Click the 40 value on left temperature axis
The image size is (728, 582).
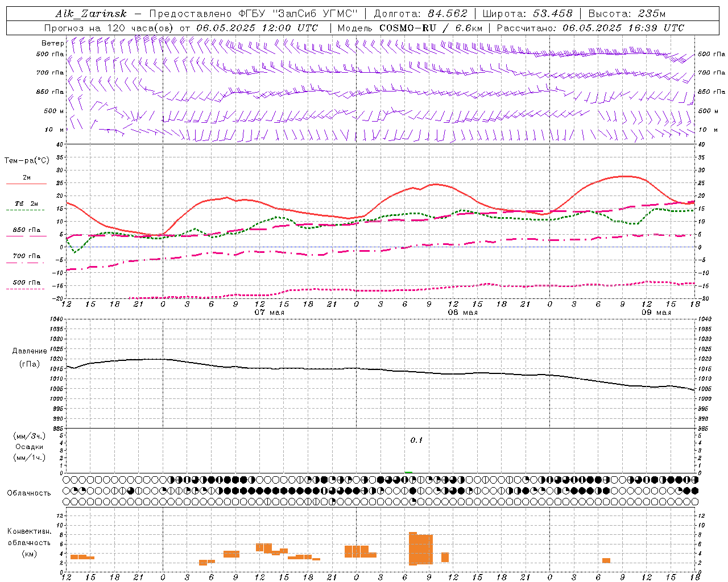[59, 145]
